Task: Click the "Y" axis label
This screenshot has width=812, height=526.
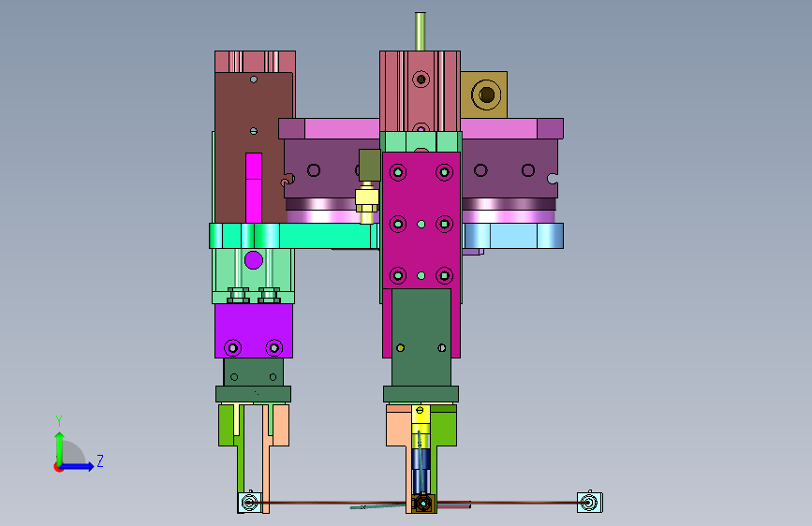Action: (59, 421)
